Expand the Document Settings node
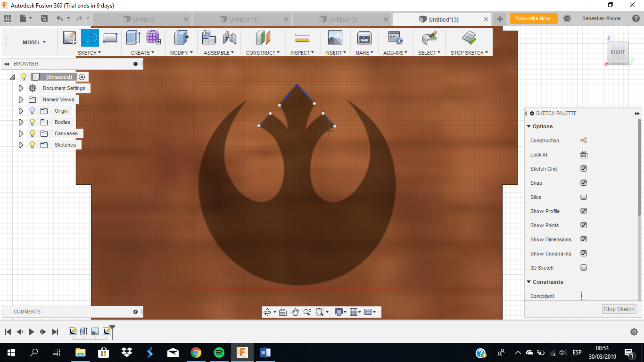The height and width of the screenshot is (362, 644). pyautogui.click(x=21, y=88)
